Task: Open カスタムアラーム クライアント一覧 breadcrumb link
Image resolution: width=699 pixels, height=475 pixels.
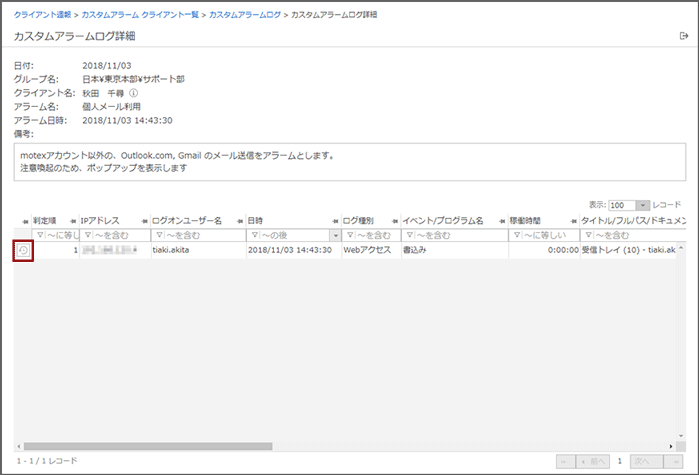Action: click(141, 17)
